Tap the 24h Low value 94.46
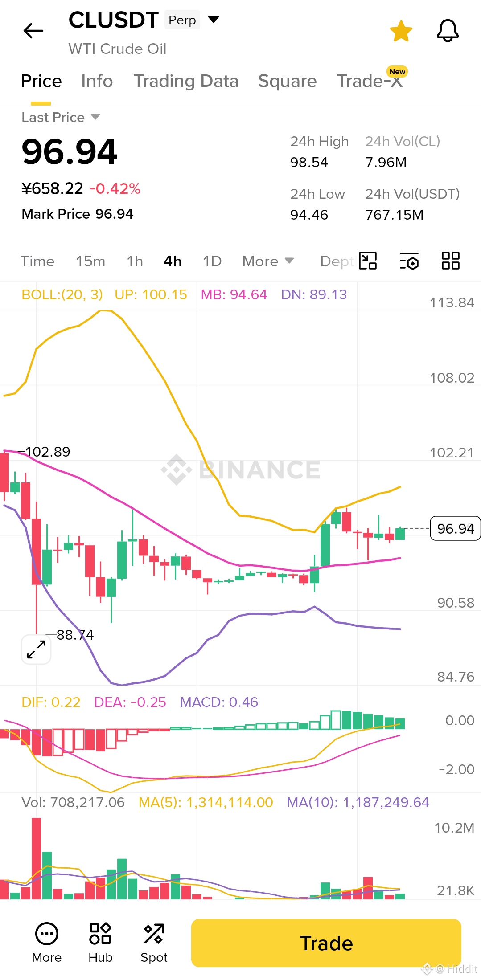Image resolution: width=481 pixels, height=980 pixels. pos(309,215)
